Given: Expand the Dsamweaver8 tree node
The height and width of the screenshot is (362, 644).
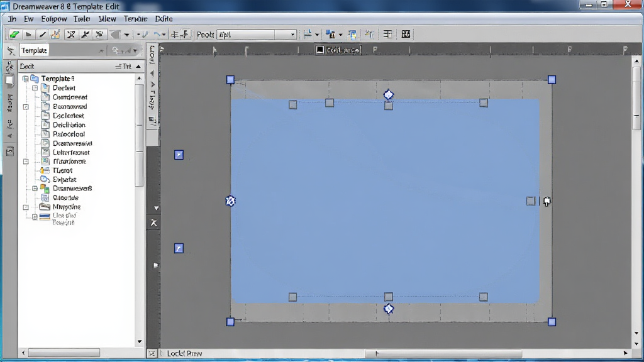Looking at the screenshot, I should (35, 189).
